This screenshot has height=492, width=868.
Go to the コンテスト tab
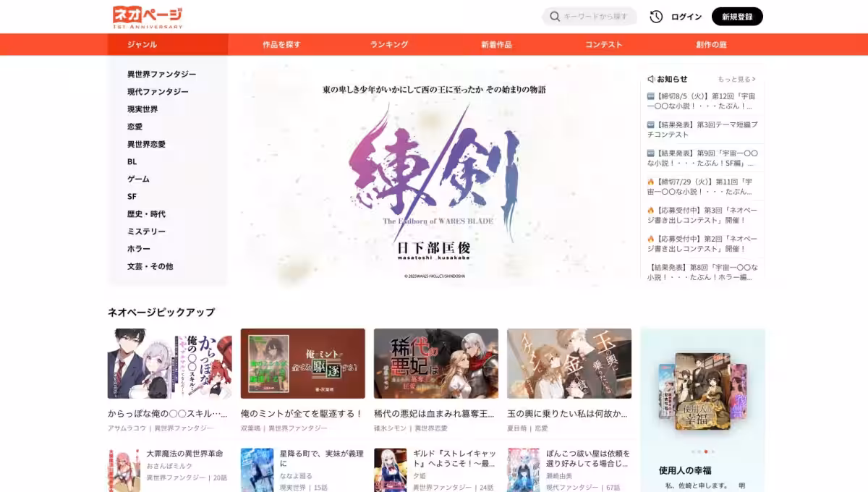603,45
